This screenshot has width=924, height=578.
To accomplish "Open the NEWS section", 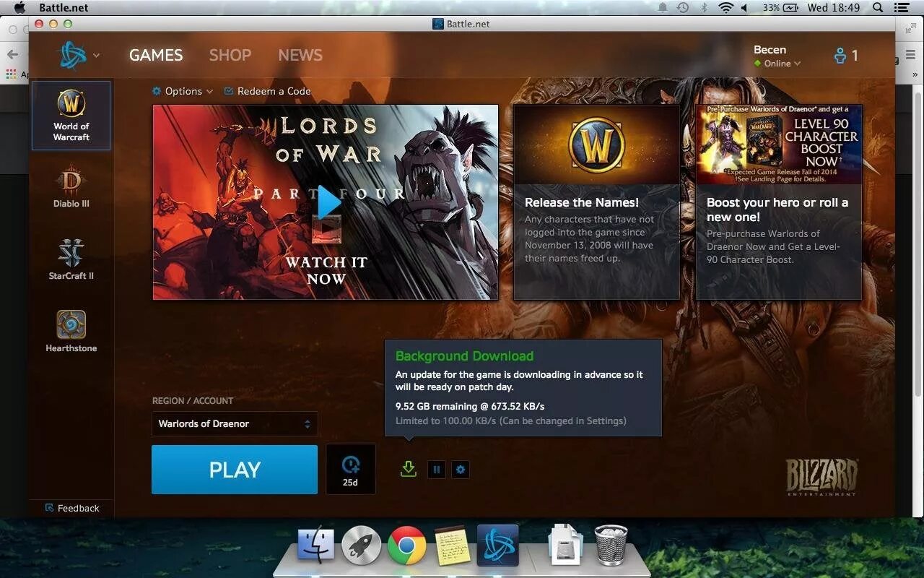I will [300, 55].
